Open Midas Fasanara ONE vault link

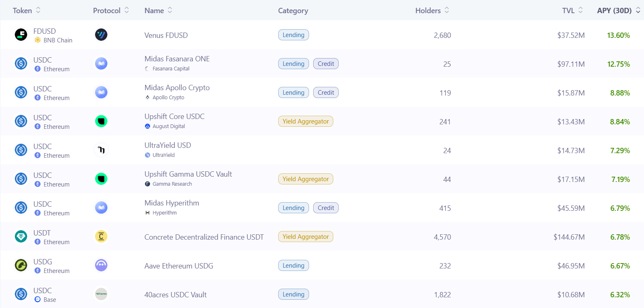tap(177, 59)
